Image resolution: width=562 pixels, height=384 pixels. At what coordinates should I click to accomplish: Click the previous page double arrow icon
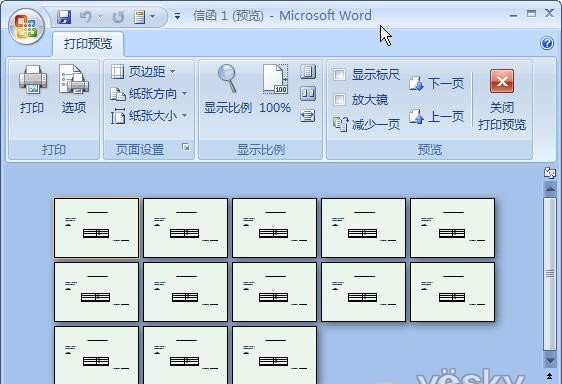coord(549,376)
